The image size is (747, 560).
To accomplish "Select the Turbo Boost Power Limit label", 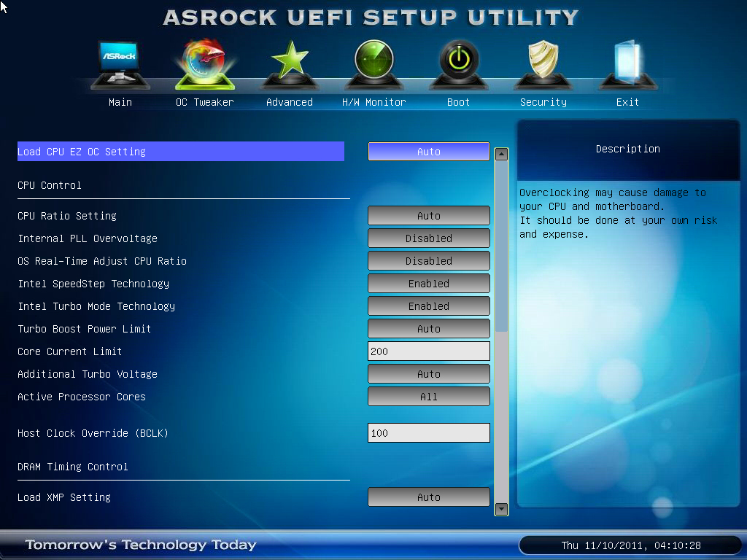I will [x=85, y=329].
